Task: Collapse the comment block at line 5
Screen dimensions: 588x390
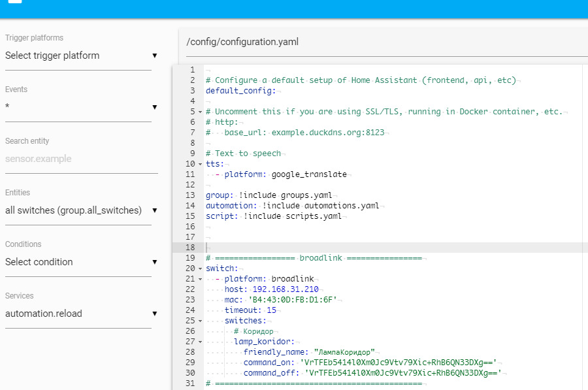Action: 200,112
